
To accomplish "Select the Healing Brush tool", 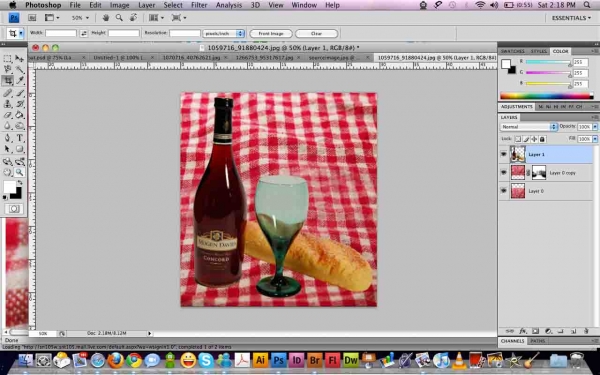I will (7, 93).
